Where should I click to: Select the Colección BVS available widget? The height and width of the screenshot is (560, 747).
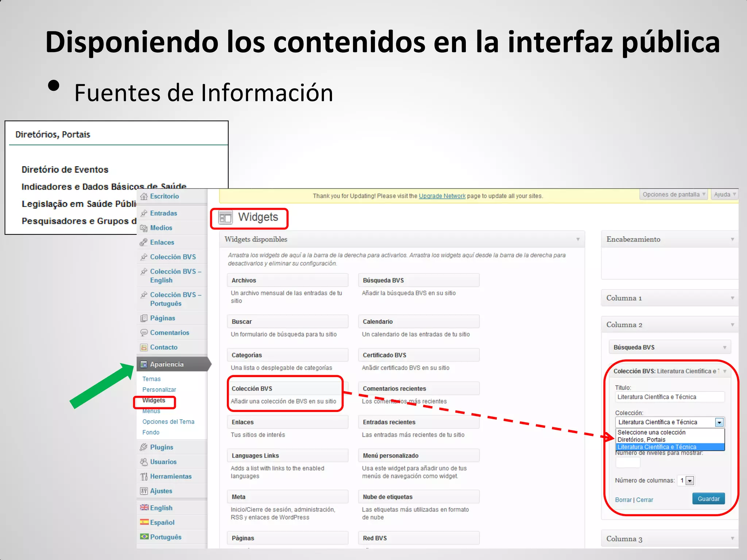(x=287, y=389)
